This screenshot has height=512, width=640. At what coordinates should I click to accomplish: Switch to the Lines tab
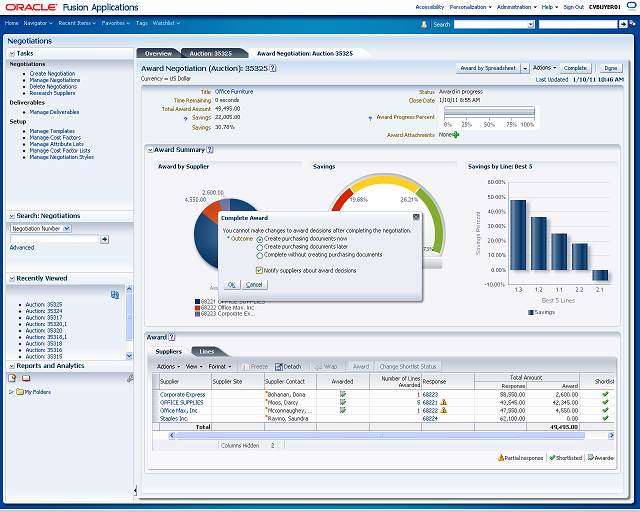(x=207, y=352)
